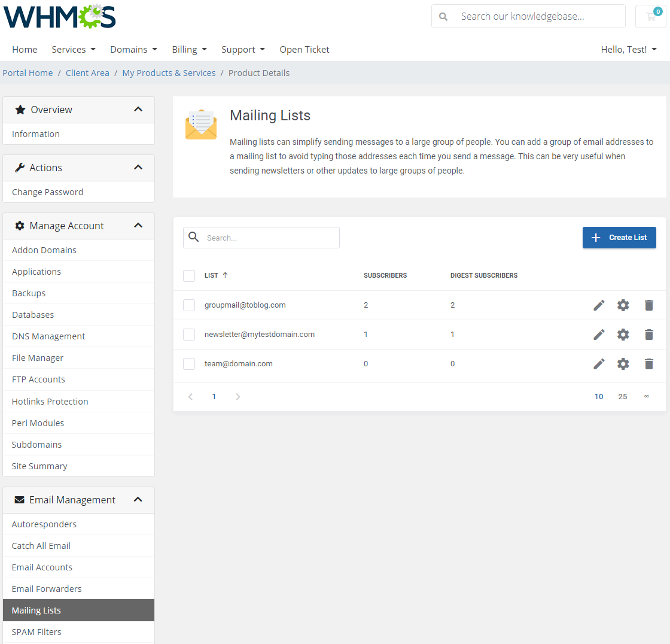Tick the select-all checkbox in header

point(189,276)
